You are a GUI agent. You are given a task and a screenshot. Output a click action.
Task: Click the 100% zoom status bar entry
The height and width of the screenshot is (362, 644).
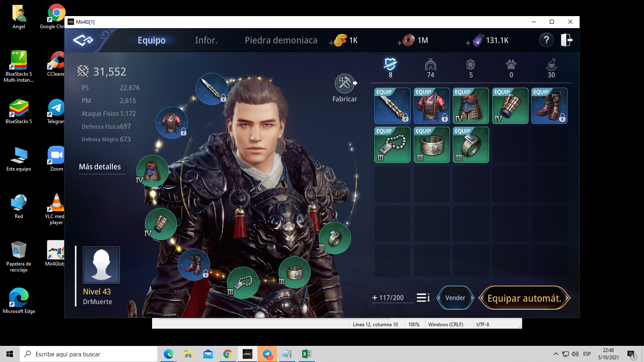click(414, 324)
